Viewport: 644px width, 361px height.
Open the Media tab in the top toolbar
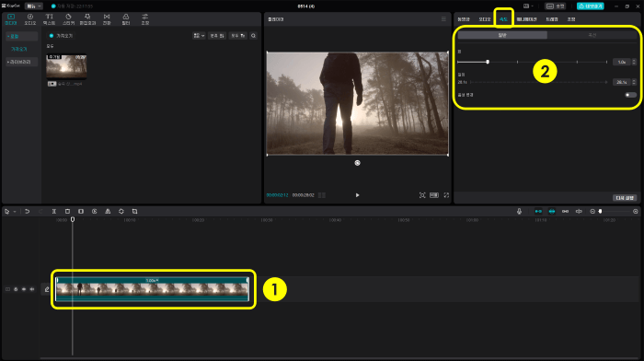(11, 19)
